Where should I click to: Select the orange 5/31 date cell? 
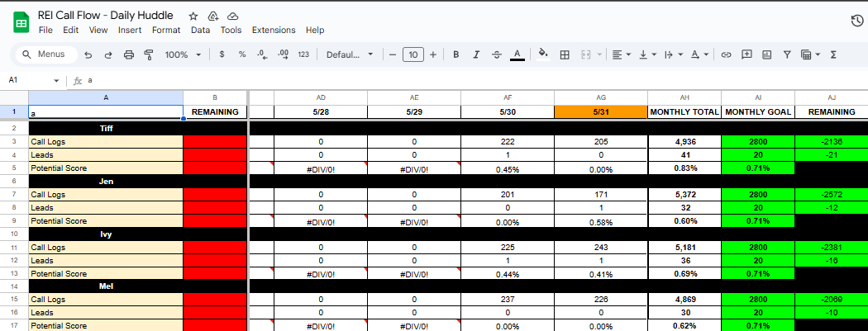(x=601, y=111)
